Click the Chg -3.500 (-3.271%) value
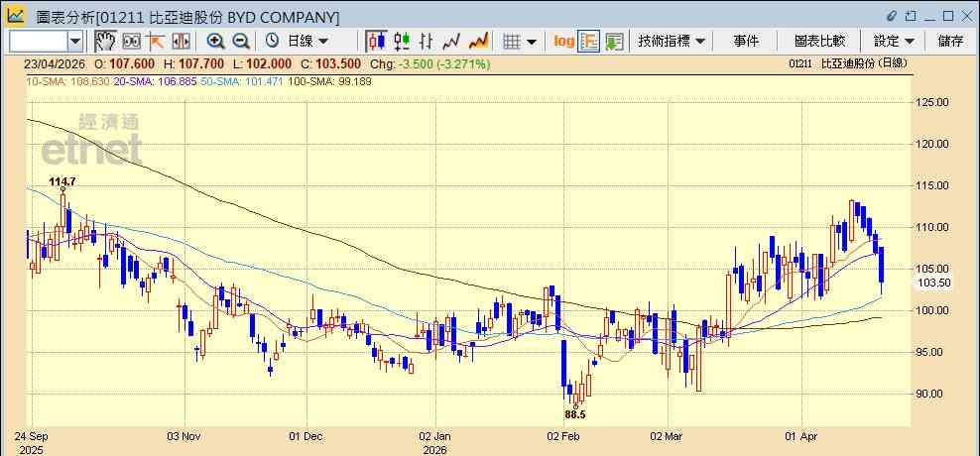 click(x=430, y=63)
